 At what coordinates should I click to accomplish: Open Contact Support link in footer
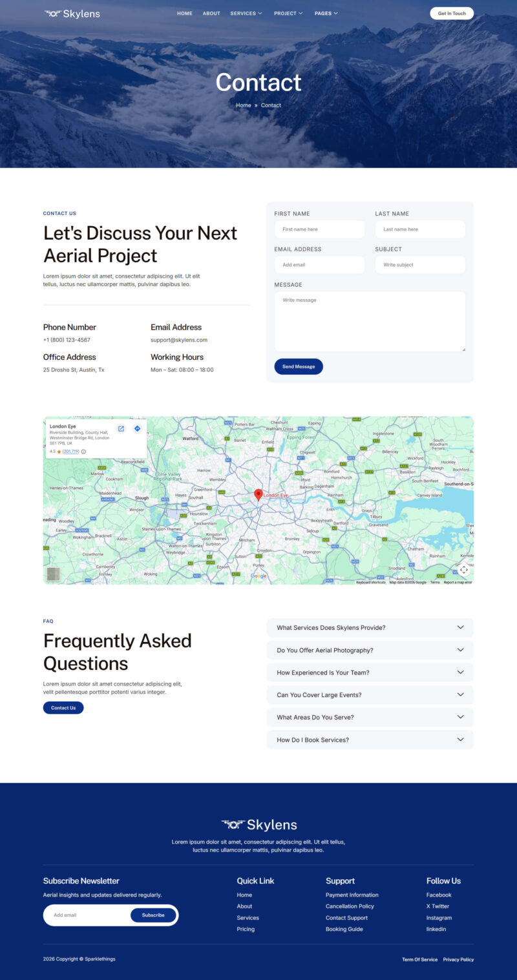point(346,918)
